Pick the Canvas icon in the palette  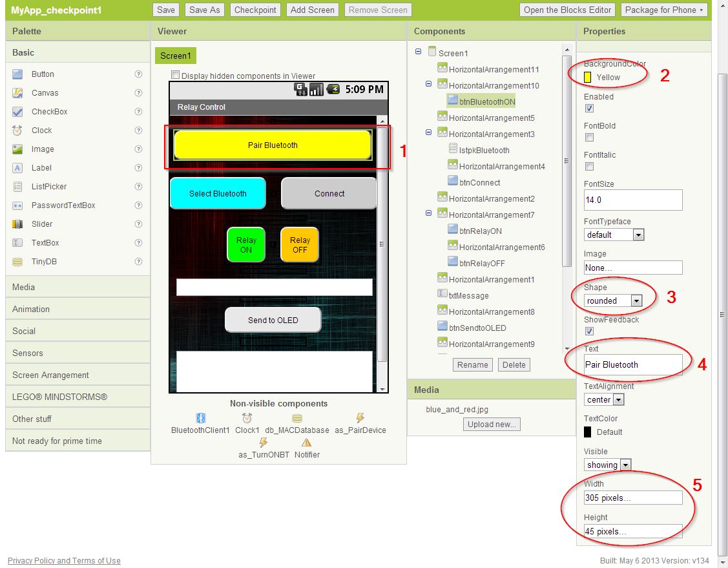[18, 93]
